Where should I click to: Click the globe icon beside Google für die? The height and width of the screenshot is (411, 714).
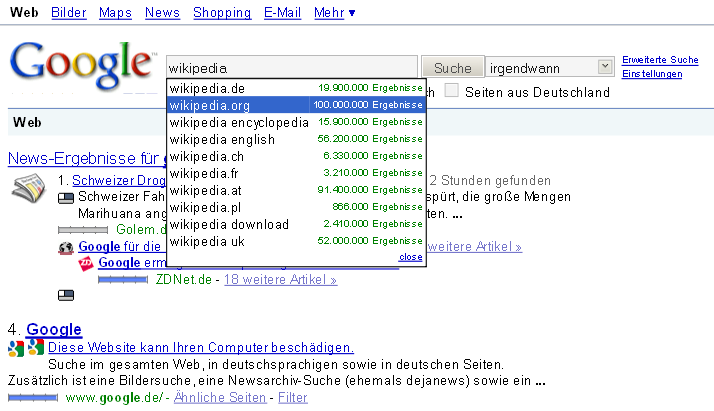(x=66, y=248)
